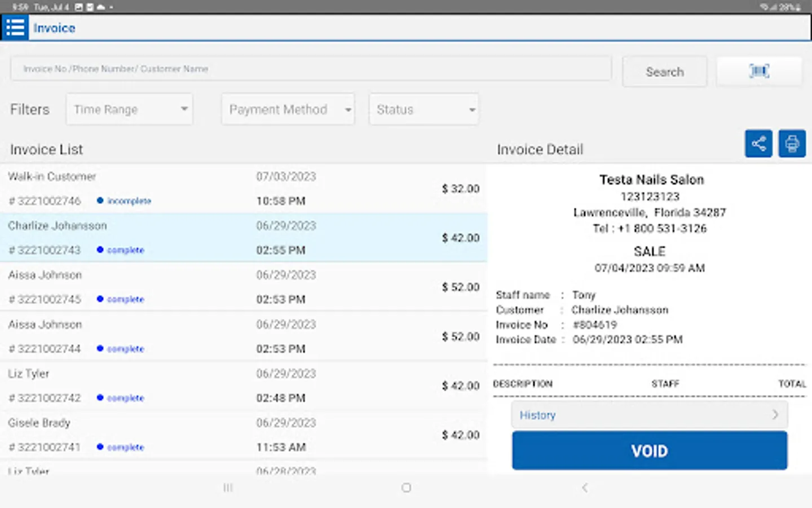Viewport: 812px width, 508px height.
Task: Open Aissa Johnson invoice #3221002744
Action: [x=244, y=336]
